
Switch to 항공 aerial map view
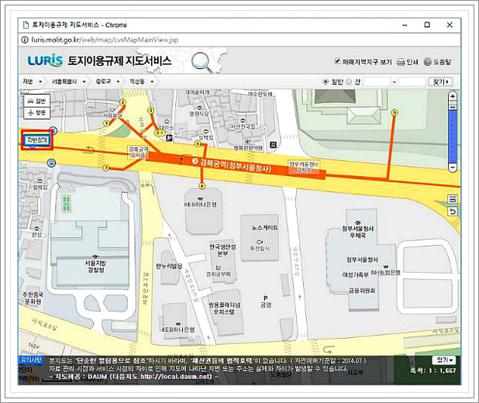[x=37, y=113]
